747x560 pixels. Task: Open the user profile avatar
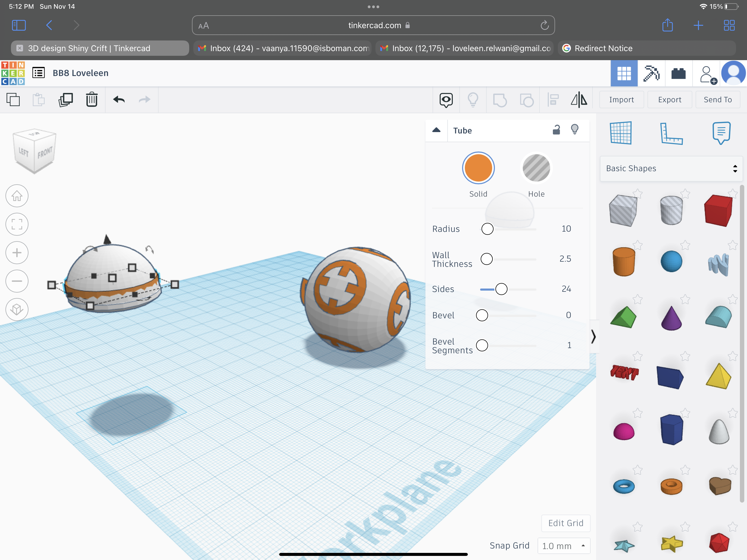(x=734, y=73)
